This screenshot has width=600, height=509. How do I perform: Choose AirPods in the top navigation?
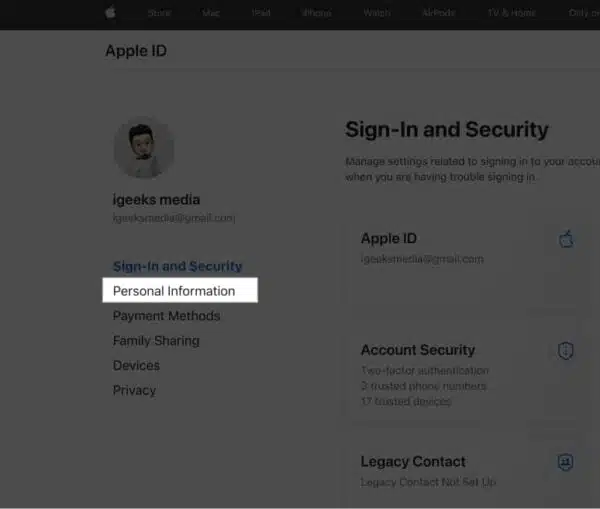441,14
